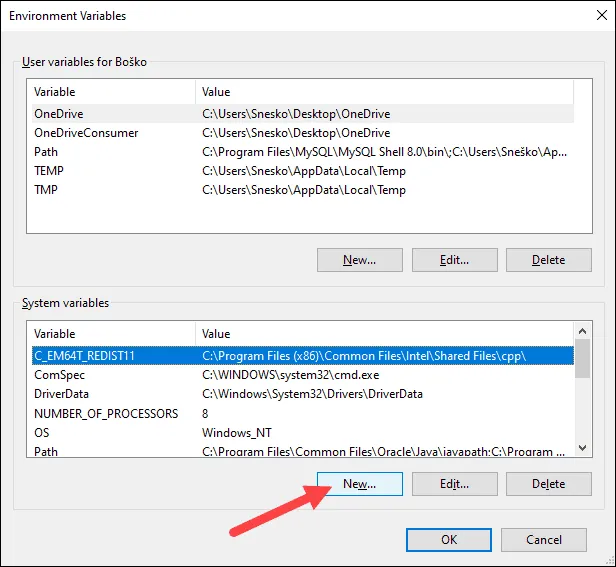This screenshot has height=567, width=616.
Task: Click the system variables scroll down arrow
Action: (x=583, y=448)
